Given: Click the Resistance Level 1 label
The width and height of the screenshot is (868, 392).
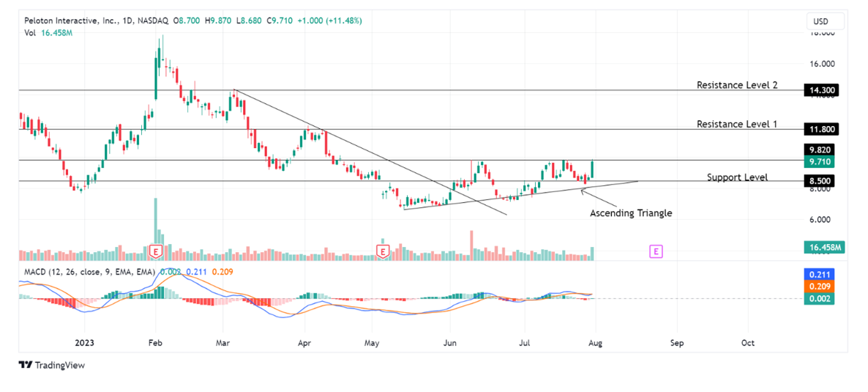Looking at the screenshot, I should click(x=737, y=125).
